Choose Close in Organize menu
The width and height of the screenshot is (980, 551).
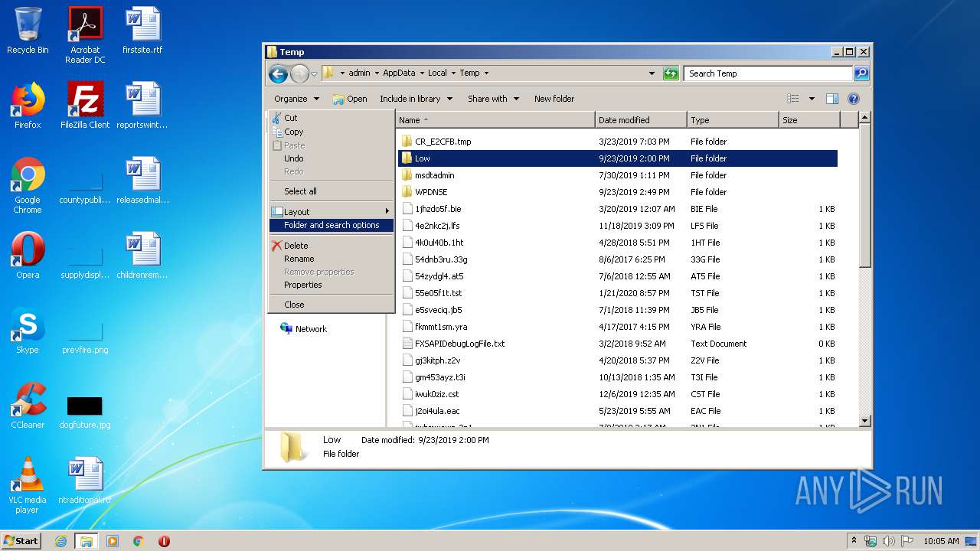click(331, 305)
